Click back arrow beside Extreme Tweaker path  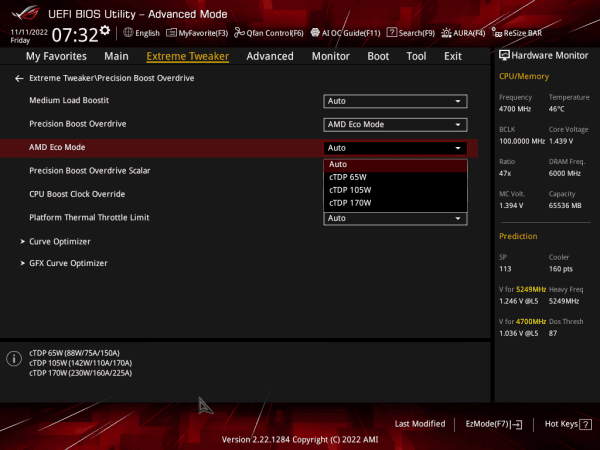19,78
